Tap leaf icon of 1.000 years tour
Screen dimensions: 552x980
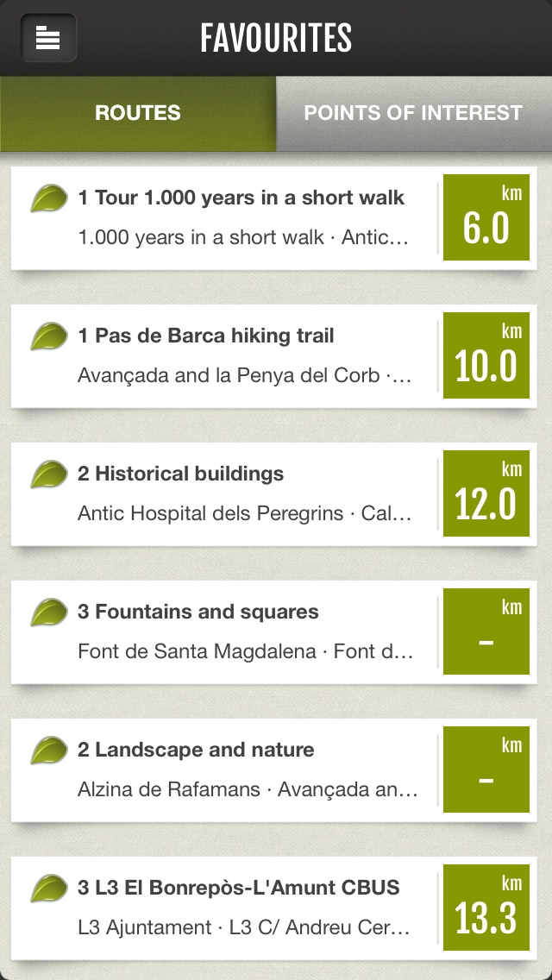point(49,198)
